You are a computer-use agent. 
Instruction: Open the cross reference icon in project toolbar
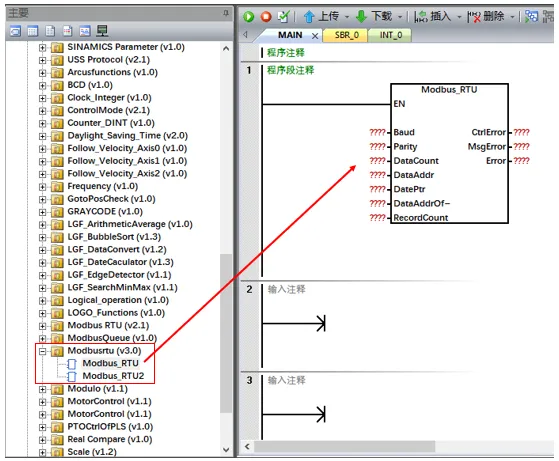85,31
